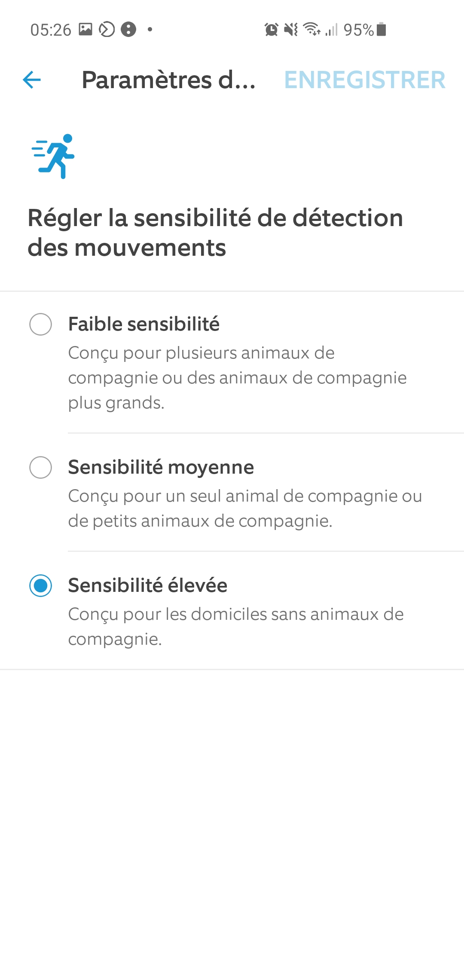Tap the back arrow icon
This screenshot has height=980, width=464.
tap(32, 80)
